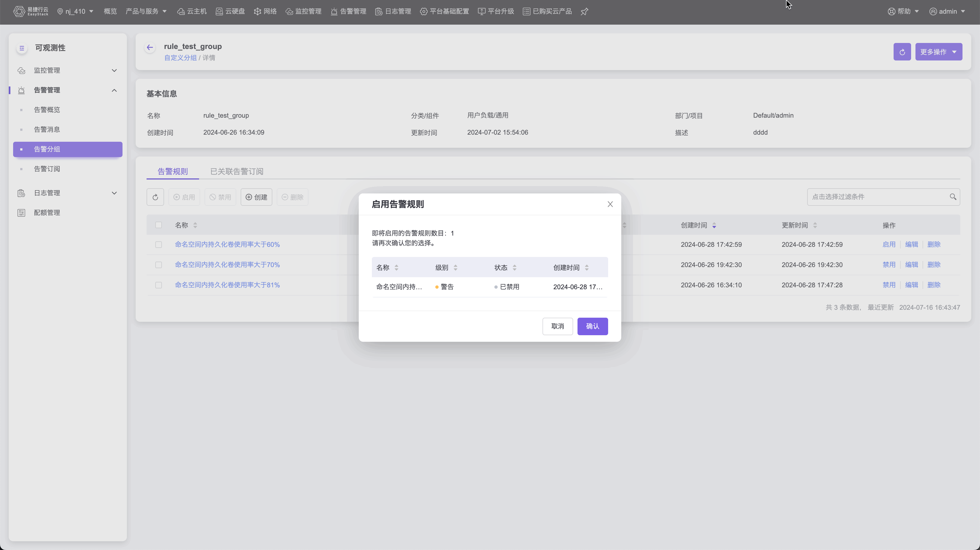Click the search magnifier icon in filter box
This screenshot has height=550, width=980.
(953, 197)
